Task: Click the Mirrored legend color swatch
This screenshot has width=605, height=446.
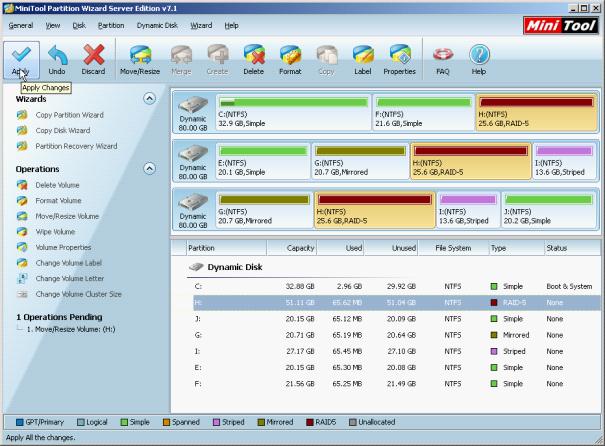Action: point(261,422)
